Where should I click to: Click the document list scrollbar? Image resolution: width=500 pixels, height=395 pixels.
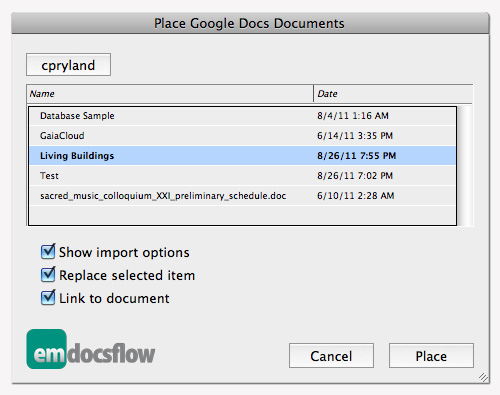point(465,166)
